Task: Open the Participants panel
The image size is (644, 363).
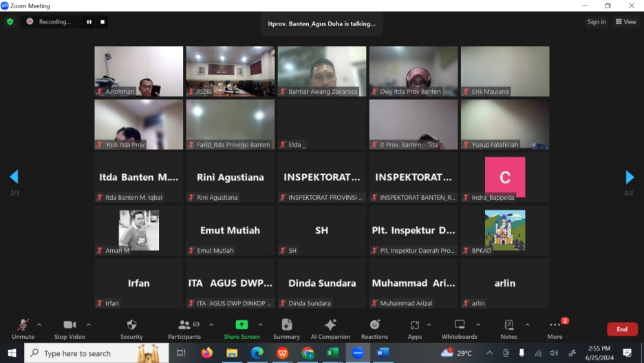Action: click(184, 325)
